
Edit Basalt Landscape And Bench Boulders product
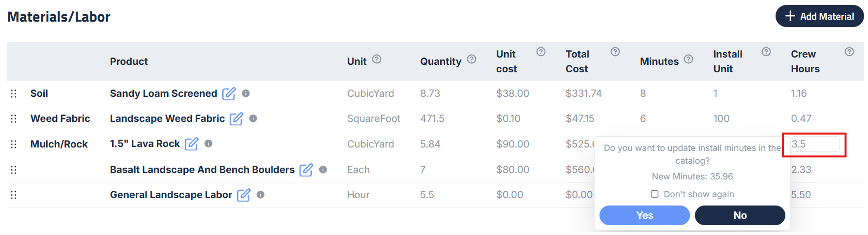coord(306,170)
